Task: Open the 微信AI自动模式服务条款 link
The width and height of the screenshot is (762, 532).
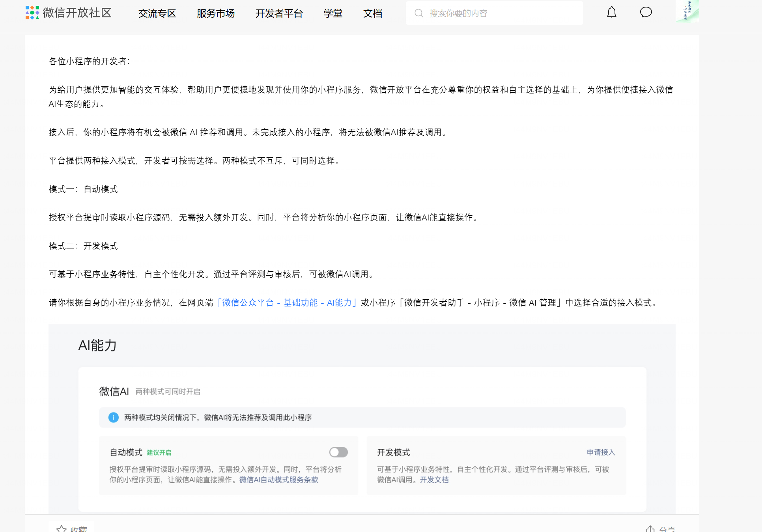Action: pyautogui.click(x=278, y=480)
